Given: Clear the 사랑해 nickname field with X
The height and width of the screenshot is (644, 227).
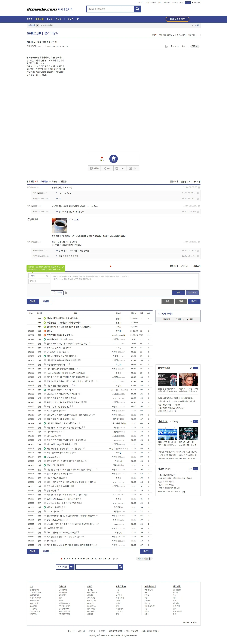Looking at the screenshot, I should pyautogui.click(x=47, y=276).
